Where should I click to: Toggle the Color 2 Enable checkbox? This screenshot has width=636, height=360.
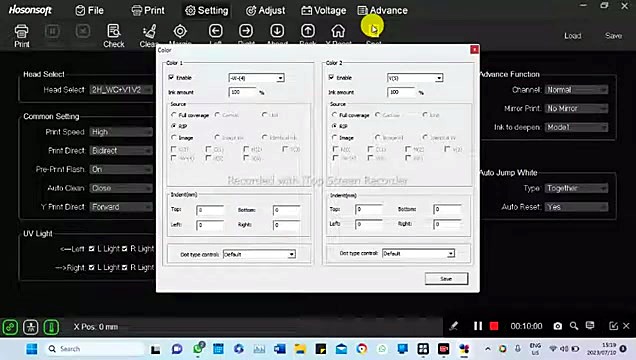(331, 77)
